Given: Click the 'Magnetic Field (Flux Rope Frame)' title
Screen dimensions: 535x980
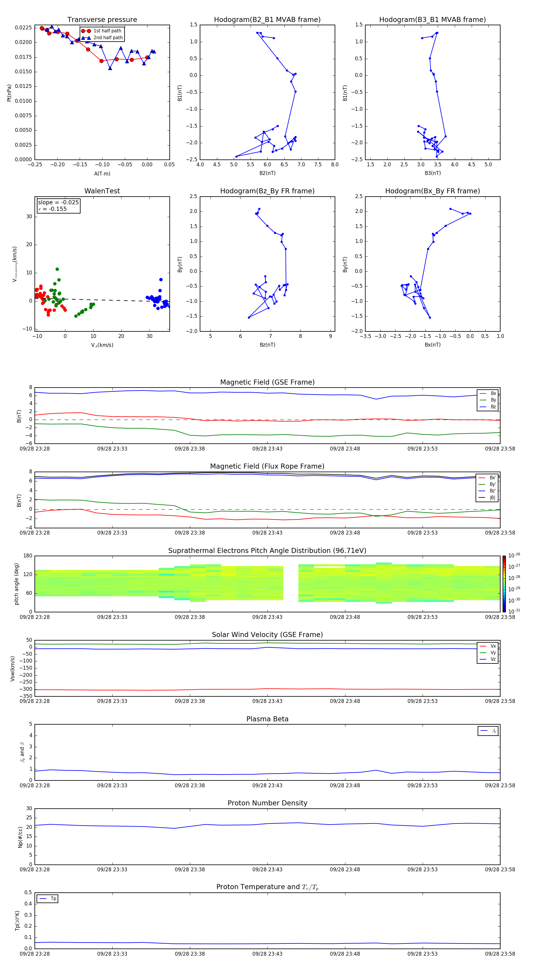Looking at the screenshot, I should pos(267,467).
